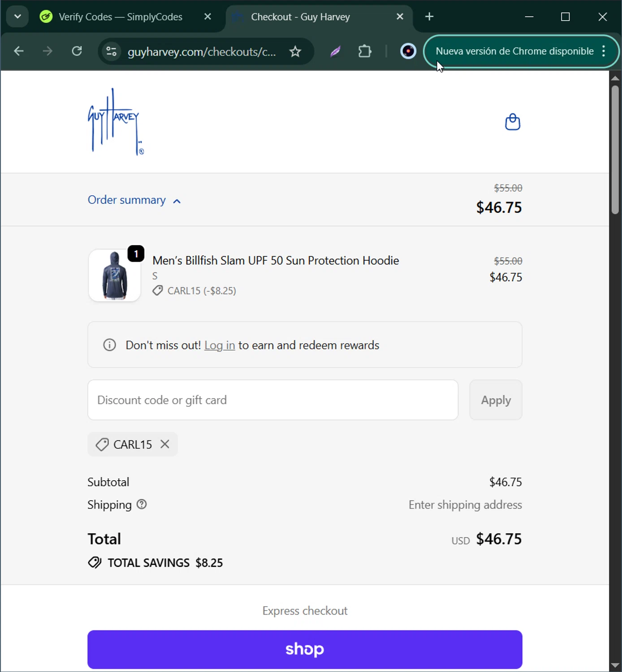This screenshot has width=622, height=672.
Task: Click the TOTAL SAVINGS $8.25 text
Action: click(x=165, y=563)
